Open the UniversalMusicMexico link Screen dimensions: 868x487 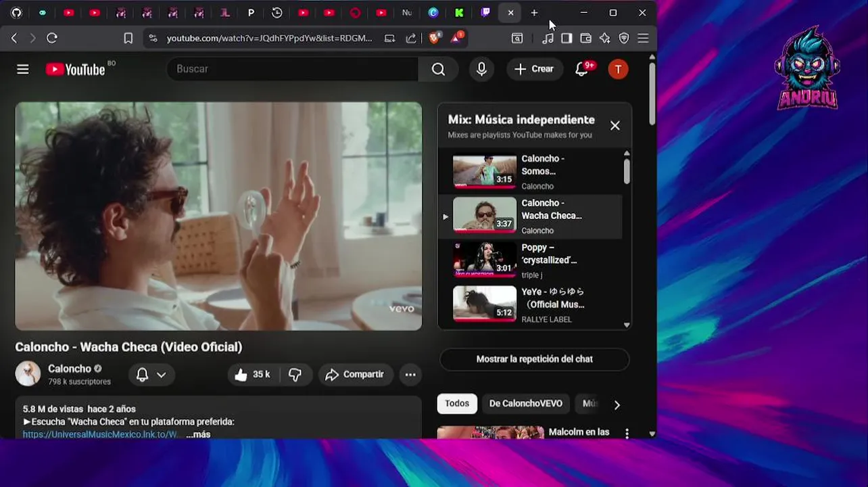click(x=101, y=434)
